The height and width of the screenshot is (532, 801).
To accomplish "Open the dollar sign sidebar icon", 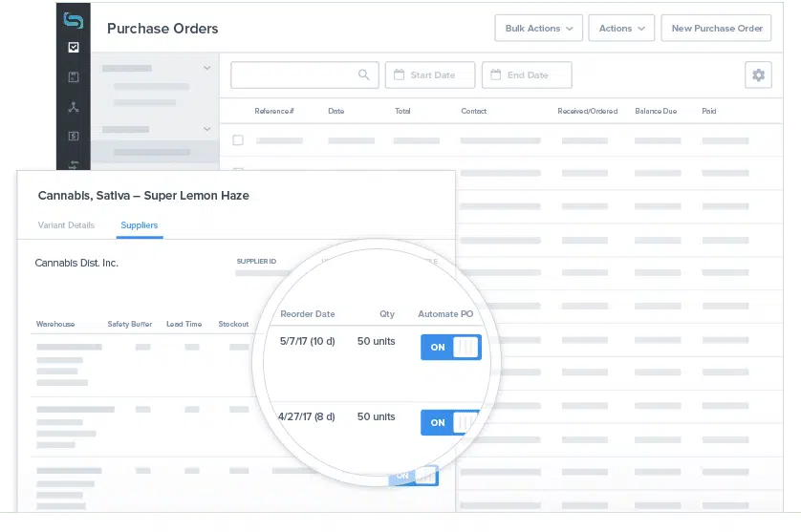I will 74,136.
